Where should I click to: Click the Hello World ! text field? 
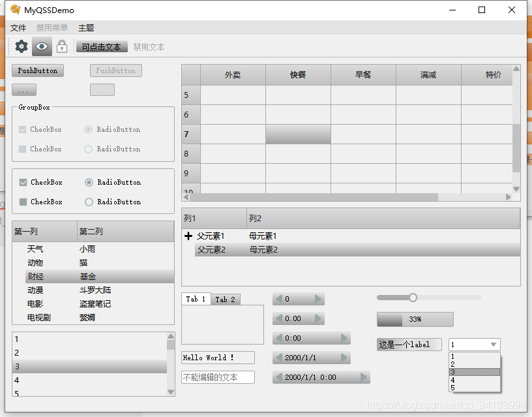point(218,358)
